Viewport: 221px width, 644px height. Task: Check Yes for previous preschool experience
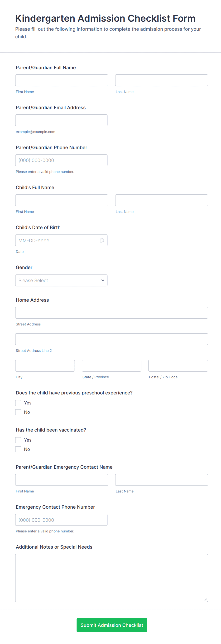[x=18, y=403]
